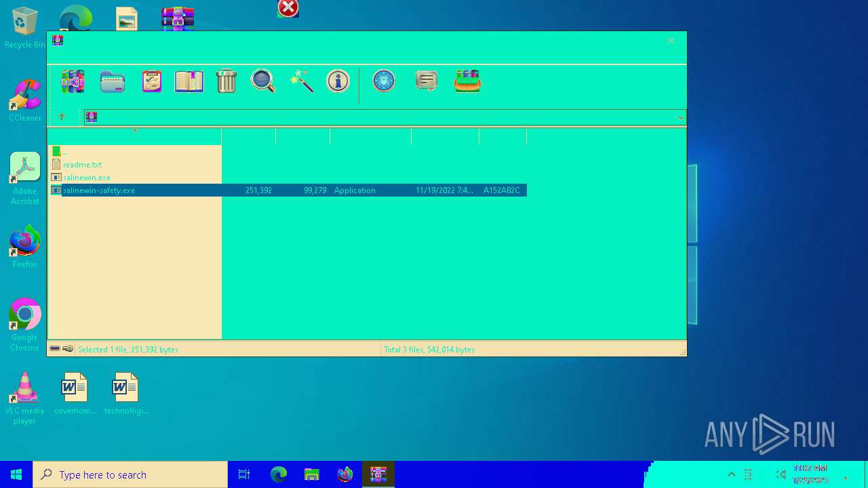Click the Test archive clipboard icon
Image resolution: width=868 pixels, height=488 pixels.
[152, 81]
